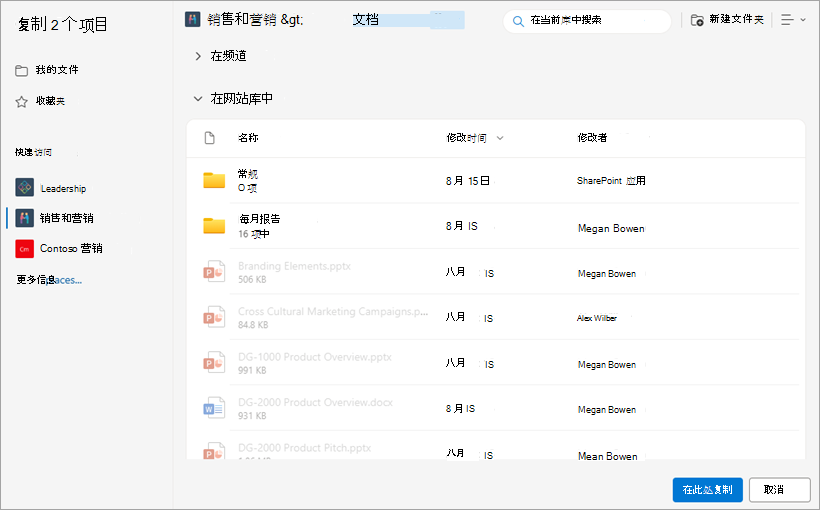This screenshot has height=510, width=820.
Task: Sort by 名称 column header
Action: 248,138
